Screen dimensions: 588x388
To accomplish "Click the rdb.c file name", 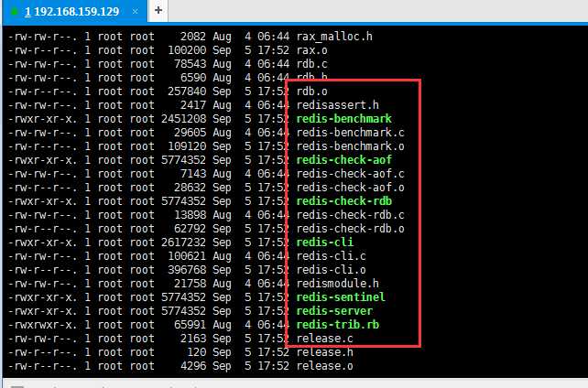I will (311, 64).
